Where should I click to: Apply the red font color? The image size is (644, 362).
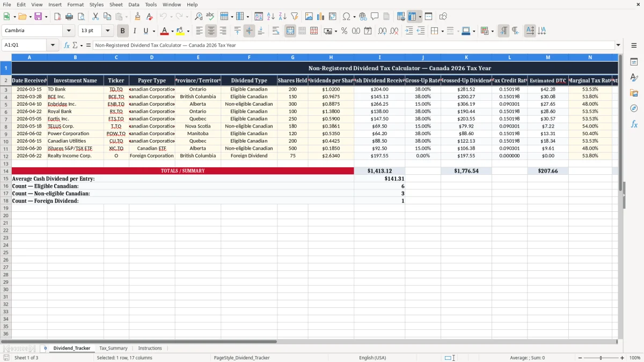164,31
